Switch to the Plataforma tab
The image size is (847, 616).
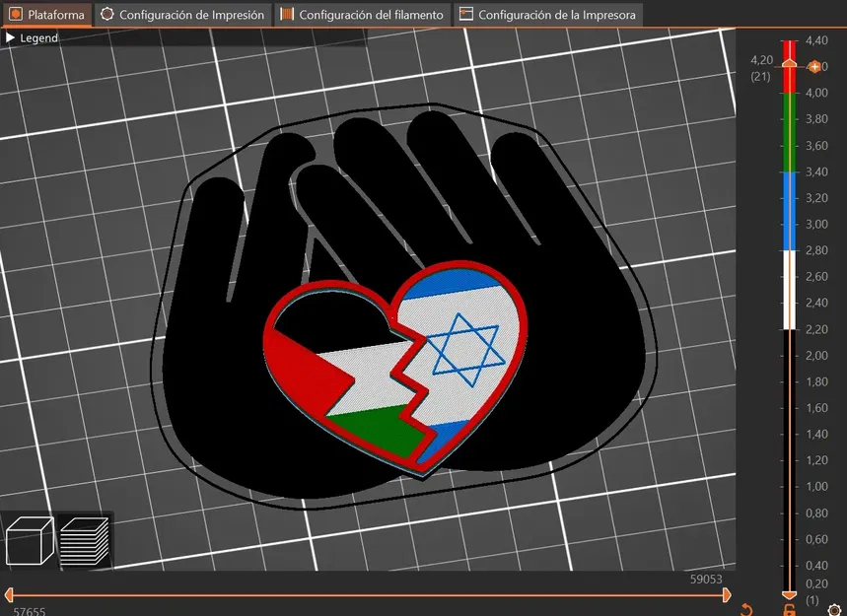click(x=46, y=15)
